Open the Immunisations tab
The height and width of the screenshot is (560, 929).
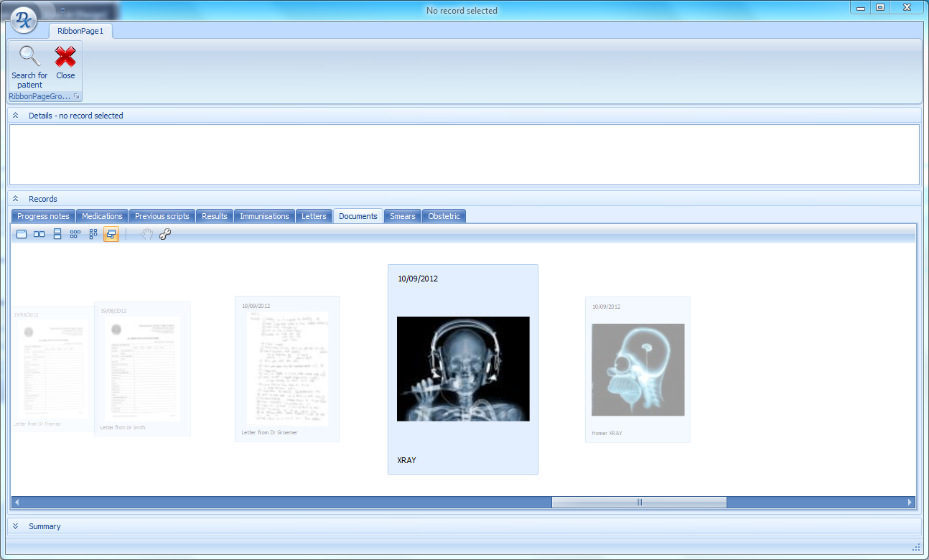click(264, 215)
